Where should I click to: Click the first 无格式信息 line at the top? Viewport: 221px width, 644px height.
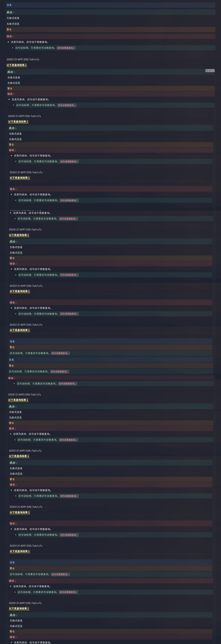13,18
